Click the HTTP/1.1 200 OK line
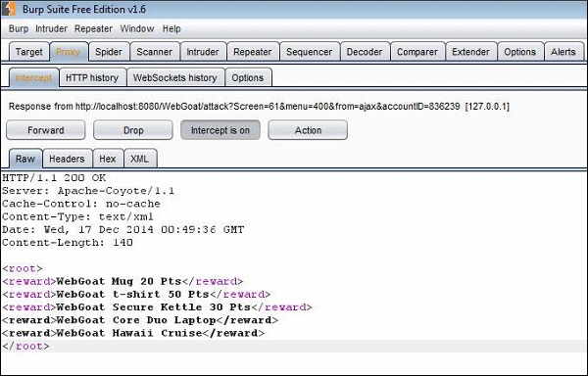 [x=54, y=178]
